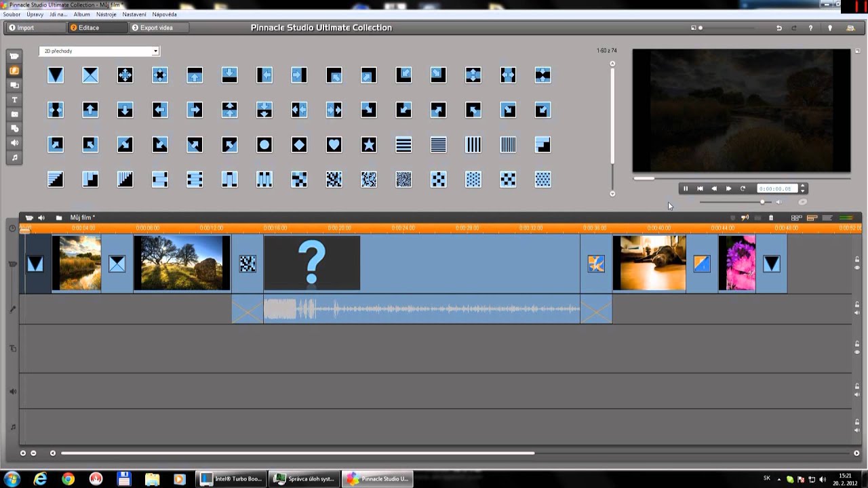The image size is (868, 488).
Task: Pick the heart-shaped transition
Action: (x=334, y=144)
